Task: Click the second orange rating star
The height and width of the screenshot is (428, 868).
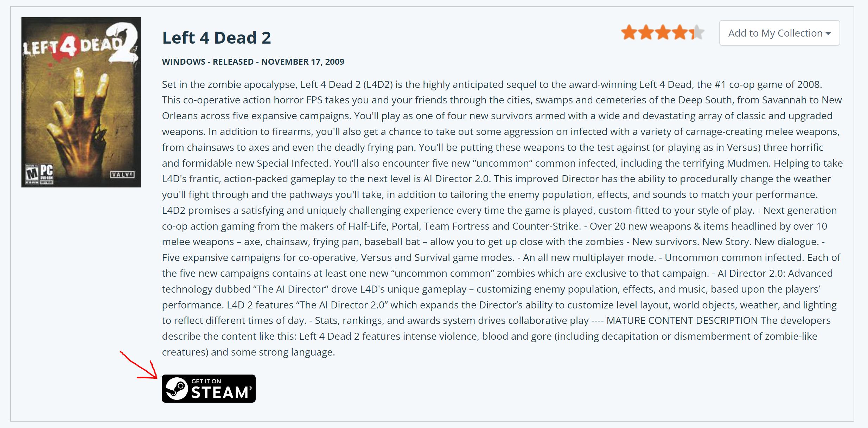Action: point(646,32)
